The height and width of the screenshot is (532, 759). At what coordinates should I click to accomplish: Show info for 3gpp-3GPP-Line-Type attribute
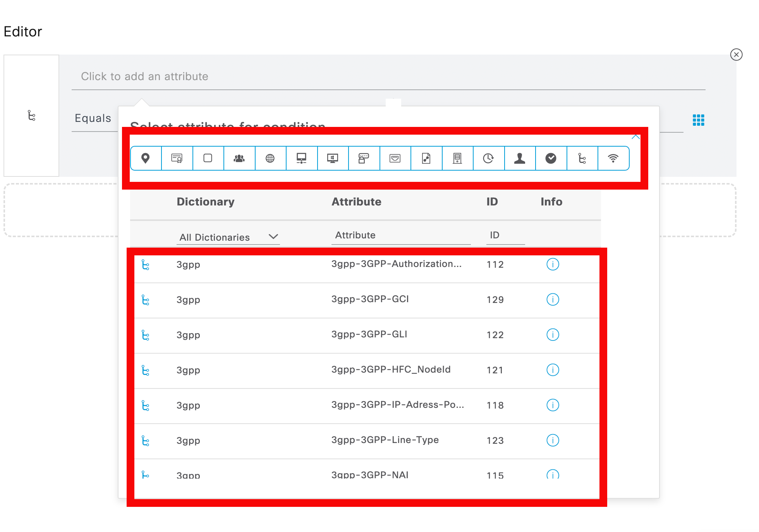[553, 440]
